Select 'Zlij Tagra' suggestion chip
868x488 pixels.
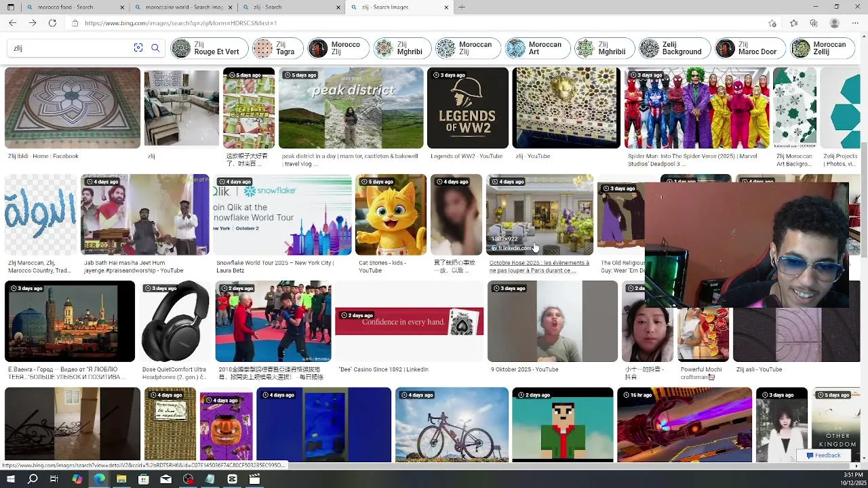[277, 48]
